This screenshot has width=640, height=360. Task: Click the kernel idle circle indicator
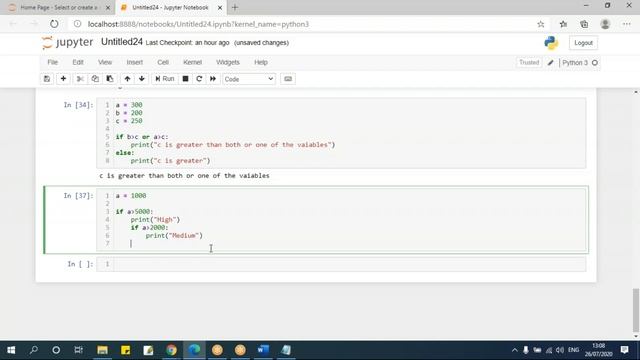pos(595,63)
